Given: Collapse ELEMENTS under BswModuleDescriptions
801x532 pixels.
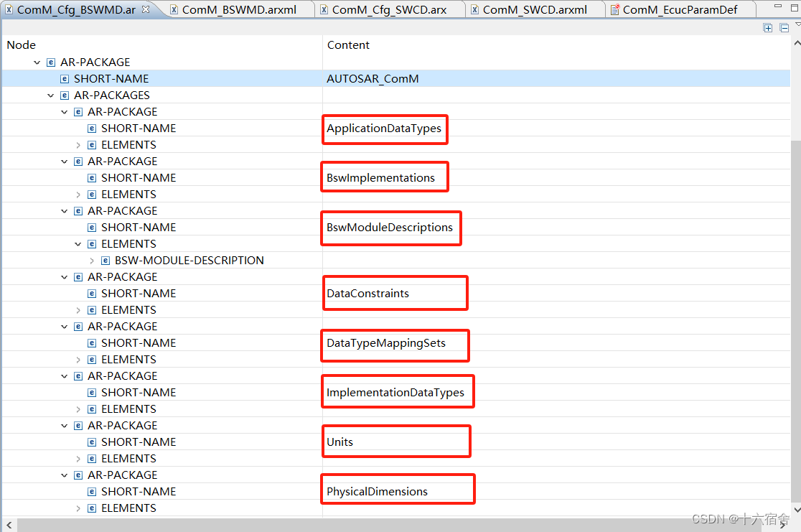Looking at the screenshot, I should coord(78,244).
